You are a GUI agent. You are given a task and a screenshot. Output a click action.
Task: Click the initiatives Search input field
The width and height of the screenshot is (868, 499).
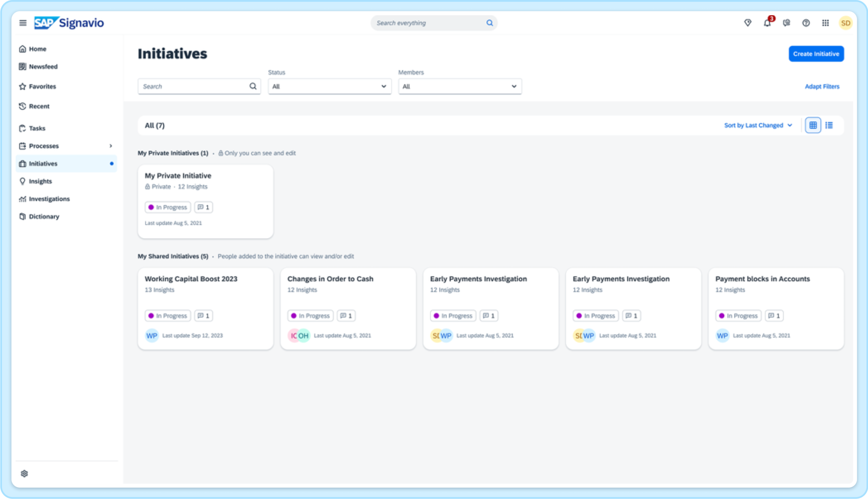click(x=194, y=86)
